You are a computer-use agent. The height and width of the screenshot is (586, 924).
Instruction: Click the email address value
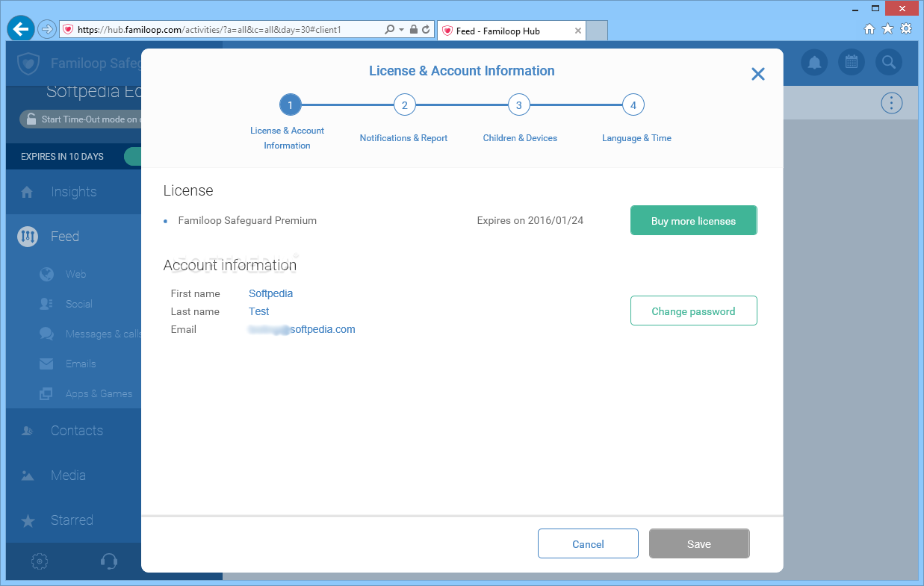click(302, 329)
